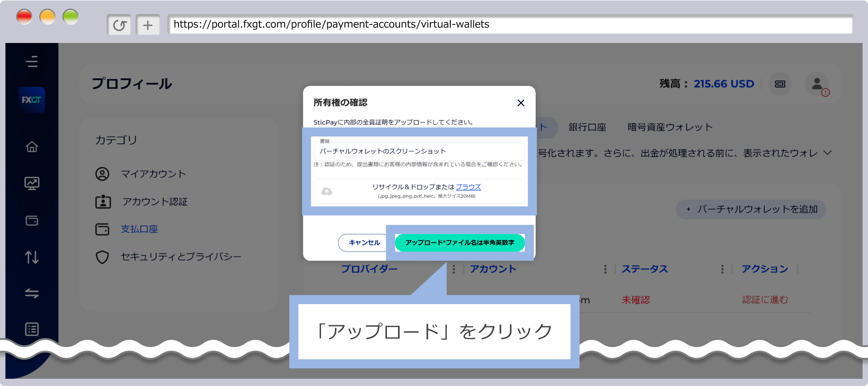Select 支払口座 category
The height and width of the screenshot is (386, 868).
(x=127, y=229)
